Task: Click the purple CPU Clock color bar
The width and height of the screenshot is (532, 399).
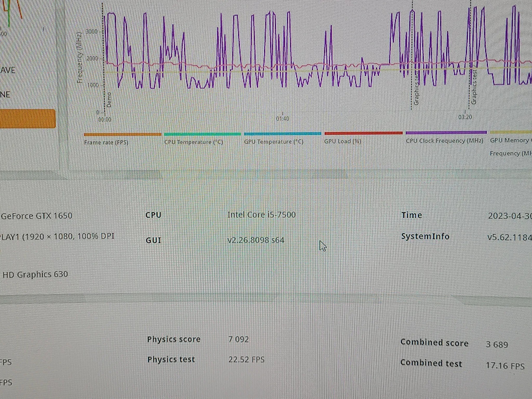Action: 446,132
